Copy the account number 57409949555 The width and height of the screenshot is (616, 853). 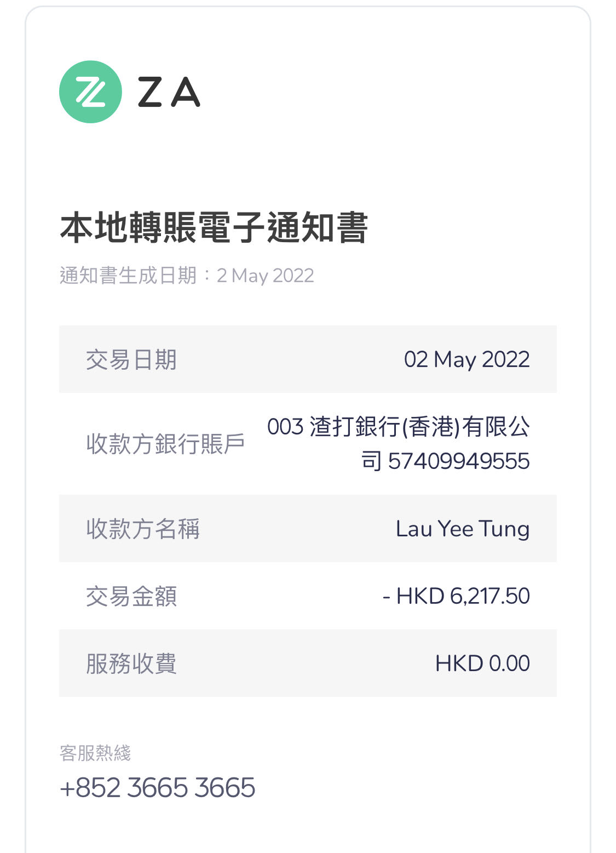[x=459, y=461]
